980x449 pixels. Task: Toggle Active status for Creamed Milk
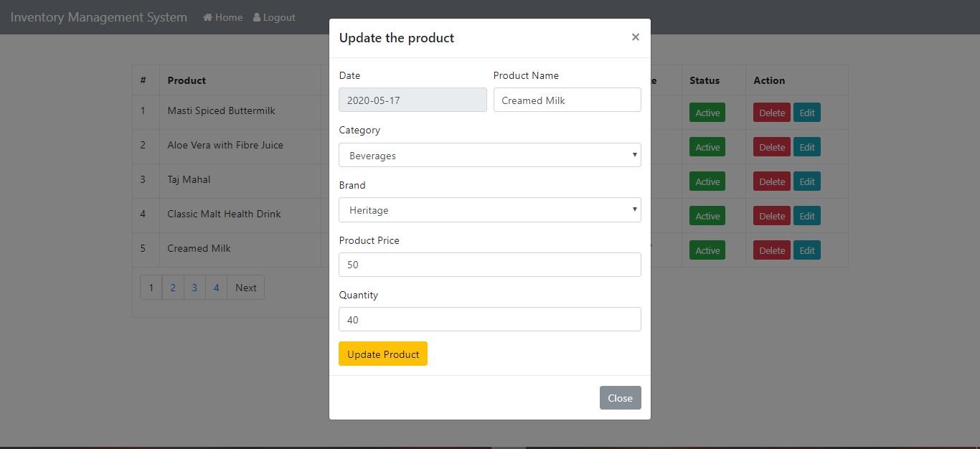[x=707, y=250]
